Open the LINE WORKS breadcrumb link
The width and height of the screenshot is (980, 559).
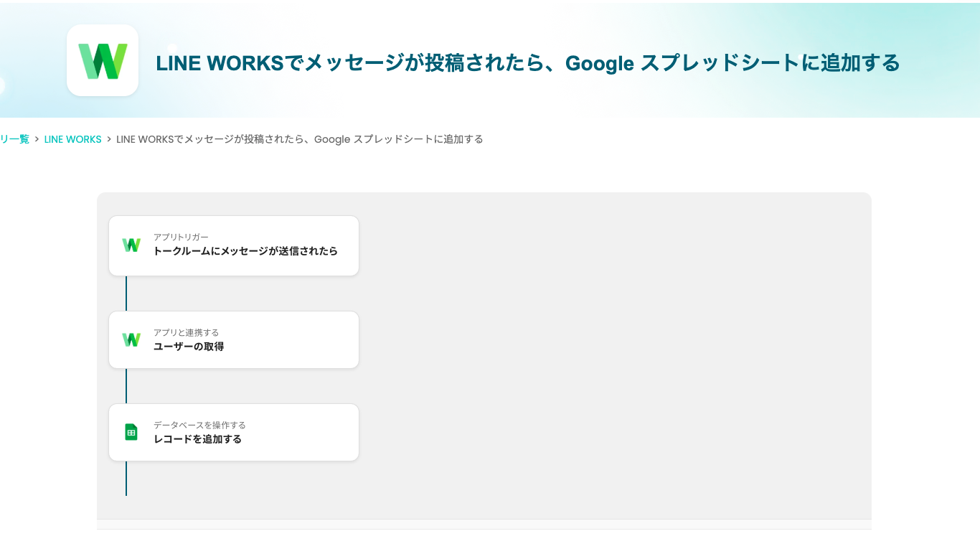(x=73, y=139)
